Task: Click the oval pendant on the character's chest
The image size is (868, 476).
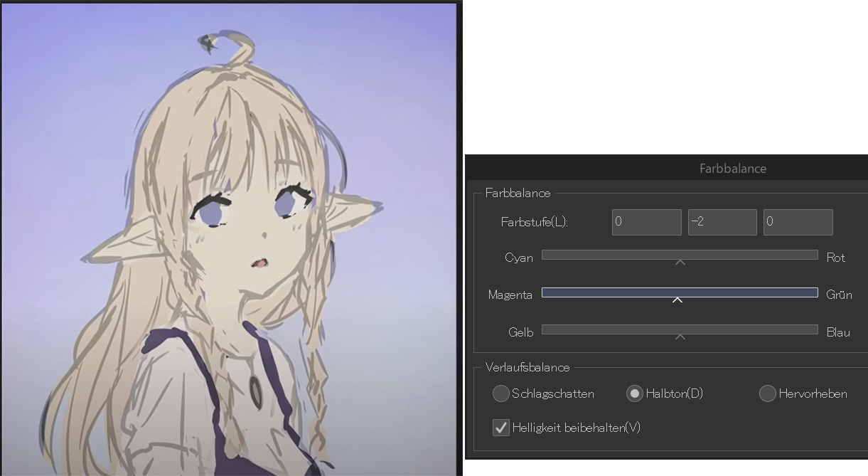Action: click(254, 386)
